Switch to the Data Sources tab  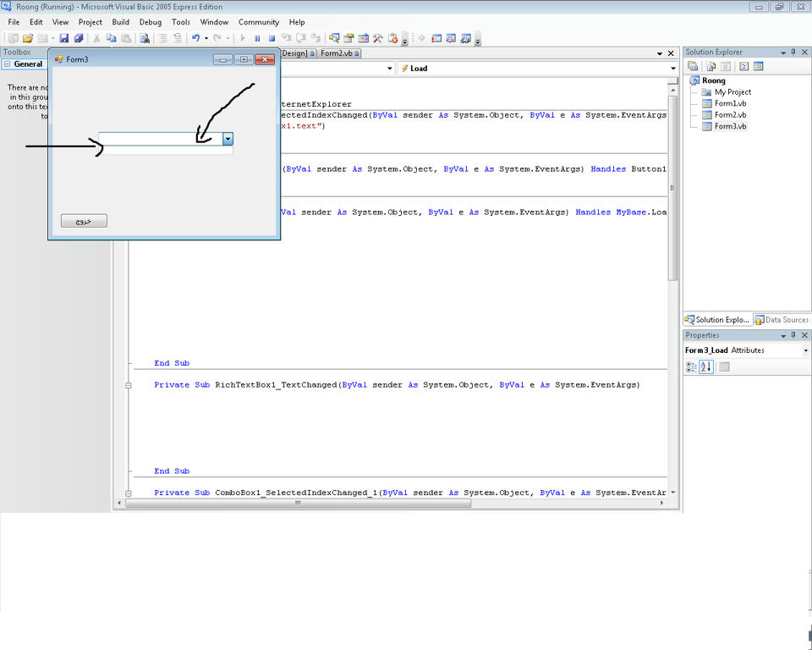781,320
